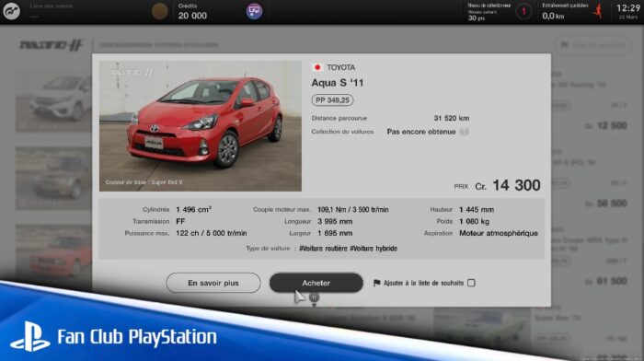Click the Japan flag next to TOYOTA
This screenshot has height=361, width=644.
pyautogui.click(x=317, y=67)
